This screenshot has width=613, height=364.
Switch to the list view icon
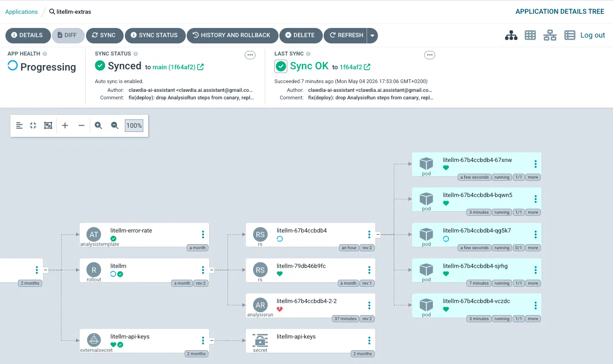(570, 35)
